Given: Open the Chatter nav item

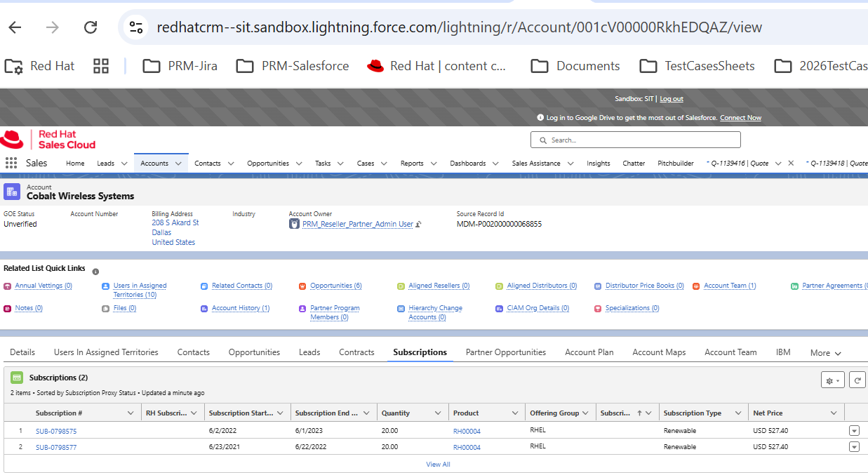Looking at the screenshot, I should [x=634, y=163].
